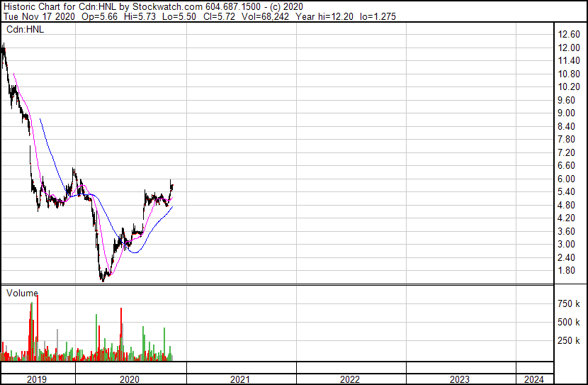Click the tallest red volume bar in 2019
Image resolution: width=588 pixels, height=385 pixels.
(x=38, y=328)
